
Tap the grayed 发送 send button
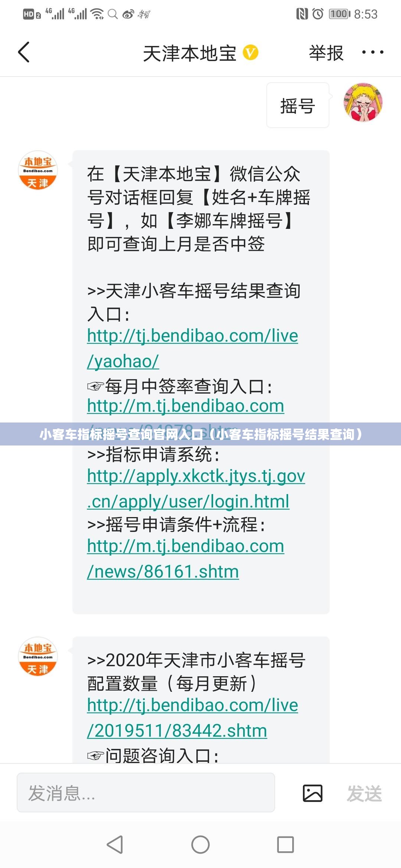364,793
